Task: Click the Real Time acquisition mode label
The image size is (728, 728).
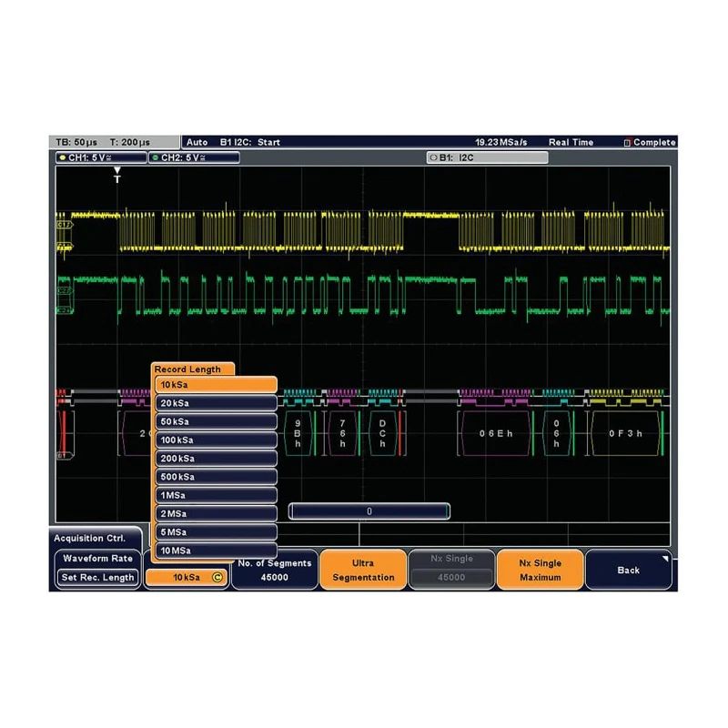Action: pyautogui.click(x=571, y=142)
